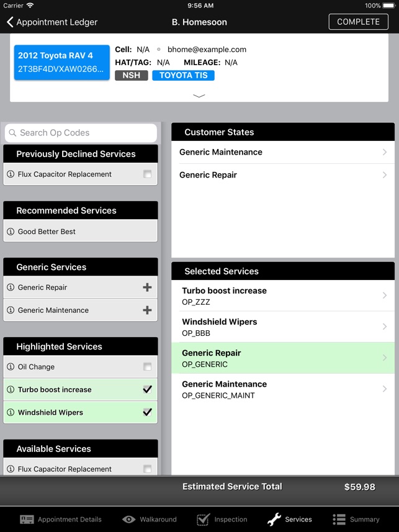
Task: Uncheck Turbo boost increase
Action: point(147,389)
